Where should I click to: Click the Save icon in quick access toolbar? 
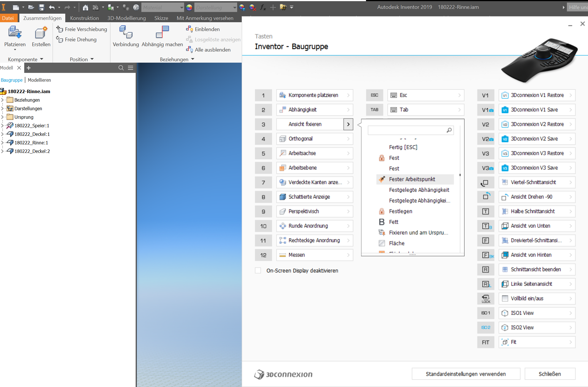42,7
